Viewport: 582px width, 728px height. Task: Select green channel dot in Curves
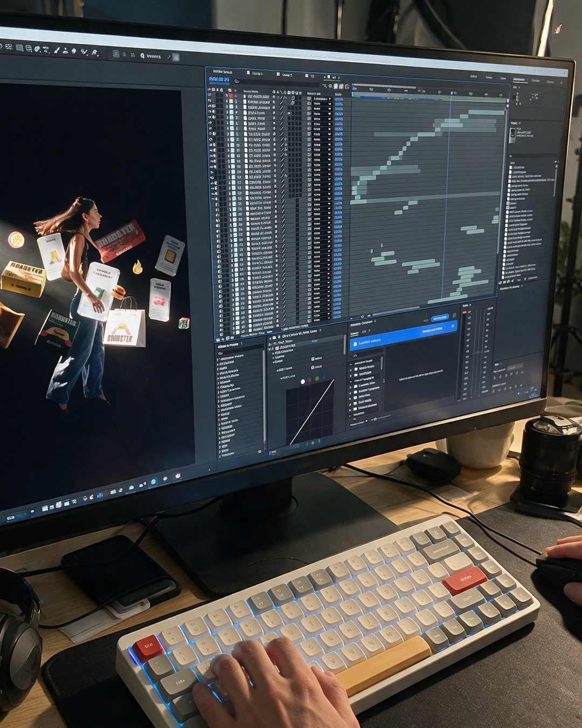pos(317,379)
